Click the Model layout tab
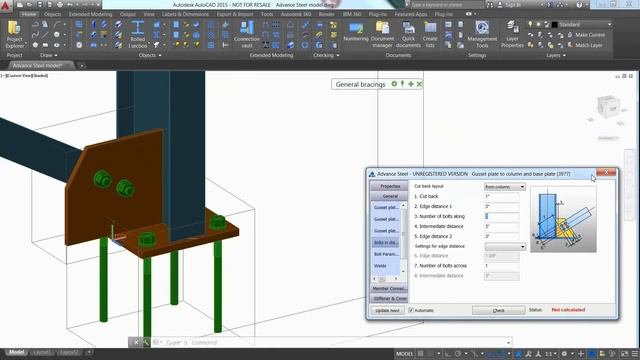Viewport: 640px width, 360px height. pos(16,352)
